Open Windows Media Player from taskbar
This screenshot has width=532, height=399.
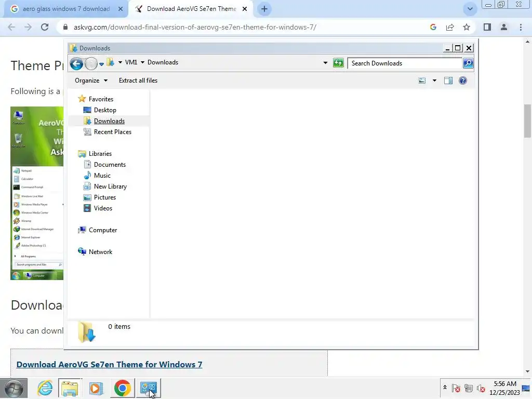point(96,389)
